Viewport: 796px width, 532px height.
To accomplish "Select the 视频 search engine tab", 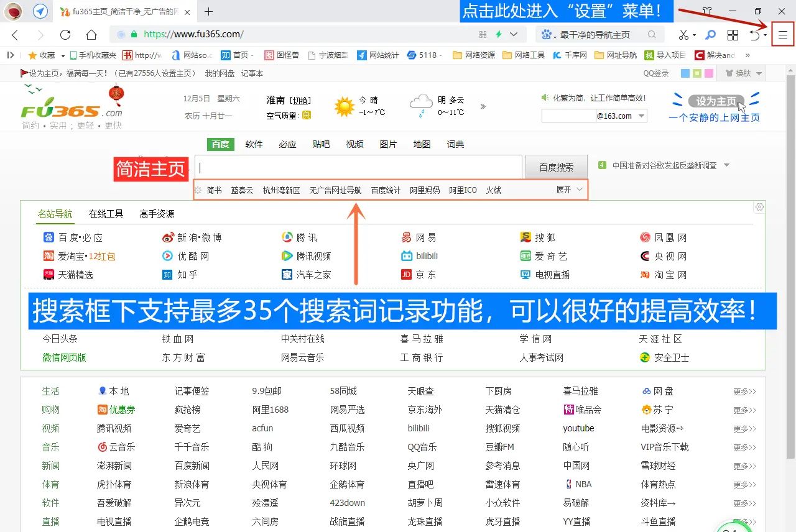I will [x=354, y=144].
